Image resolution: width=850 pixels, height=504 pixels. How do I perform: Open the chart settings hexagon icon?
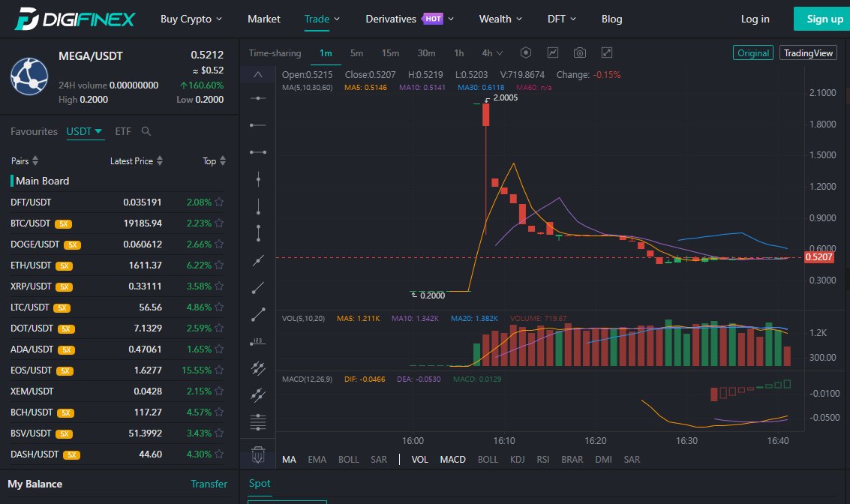pos(525,52)
